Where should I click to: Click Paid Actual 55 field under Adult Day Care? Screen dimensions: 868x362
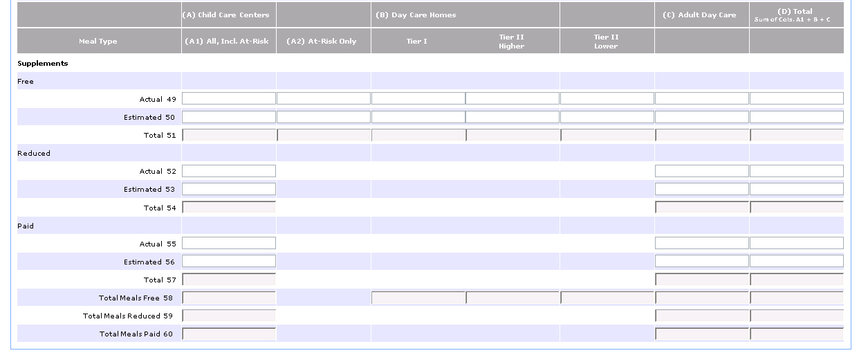tap(702, 244)
